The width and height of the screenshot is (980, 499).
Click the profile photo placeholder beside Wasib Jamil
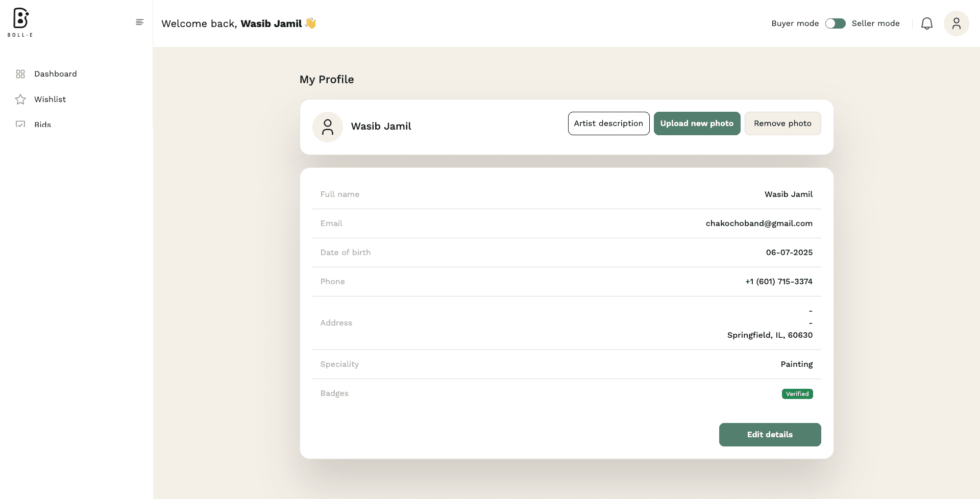pyautogui.click(x=327, y=127)
